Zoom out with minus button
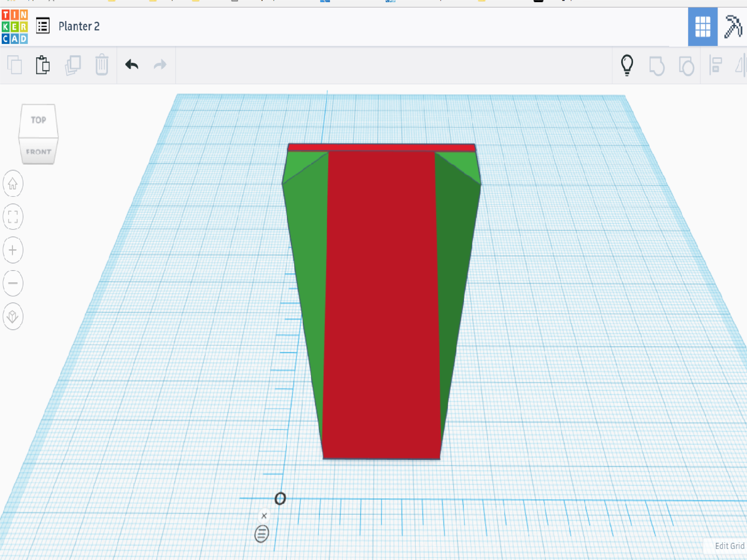This screenshot has width=747, height=560. pos(13,283)
